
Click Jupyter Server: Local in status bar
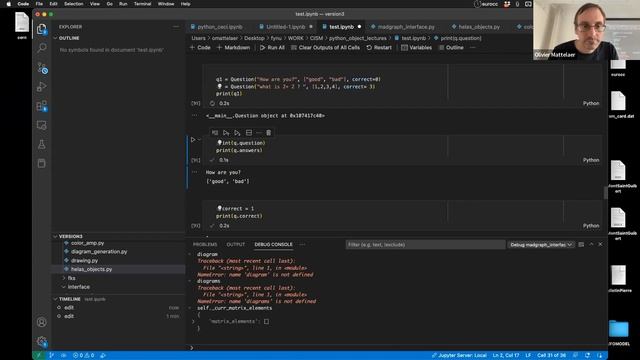coord(459,356)
